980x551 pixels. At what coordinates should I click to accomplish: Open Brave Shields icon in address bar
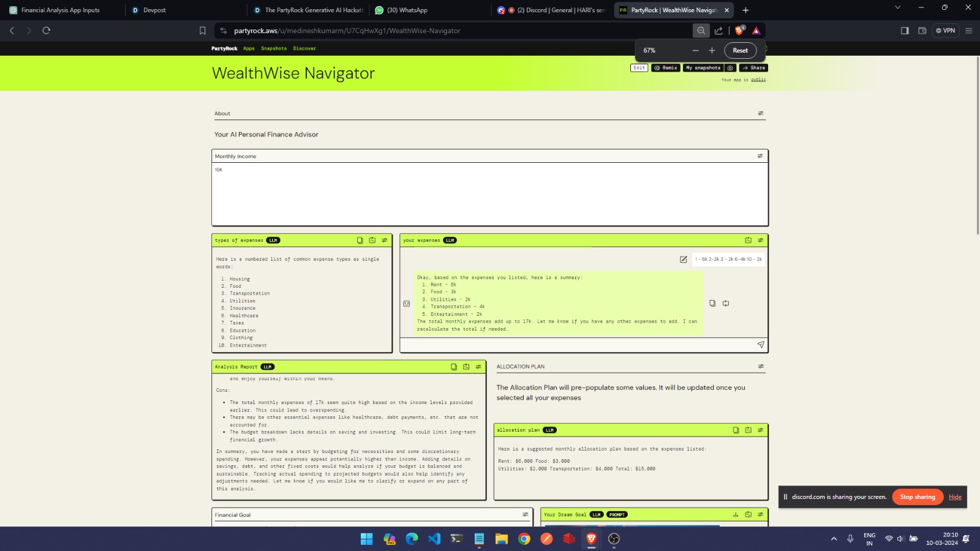click(x=740, y=31)
